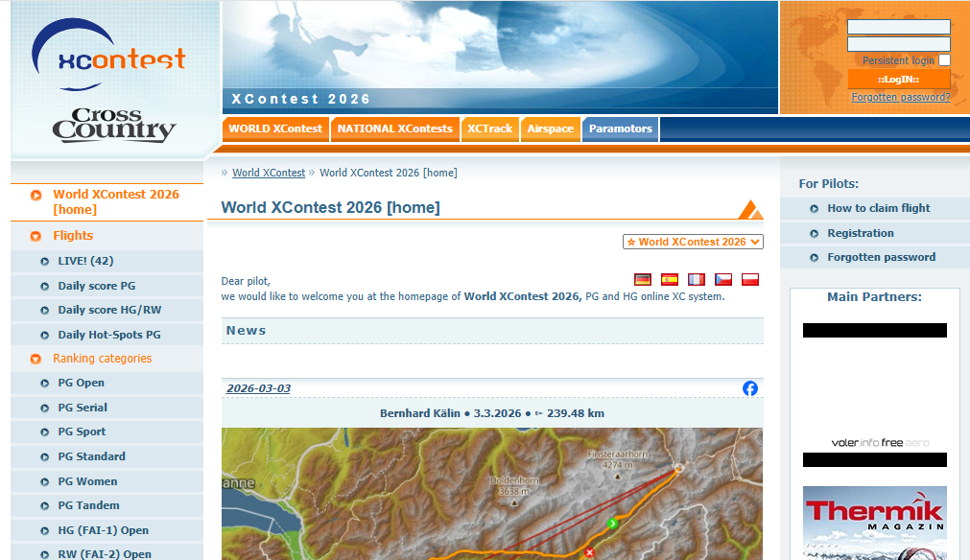The height and width of the screenshot is (560, 970).
Task: Open Forgotten password in For Pilots menu
Action: [875, 257]
